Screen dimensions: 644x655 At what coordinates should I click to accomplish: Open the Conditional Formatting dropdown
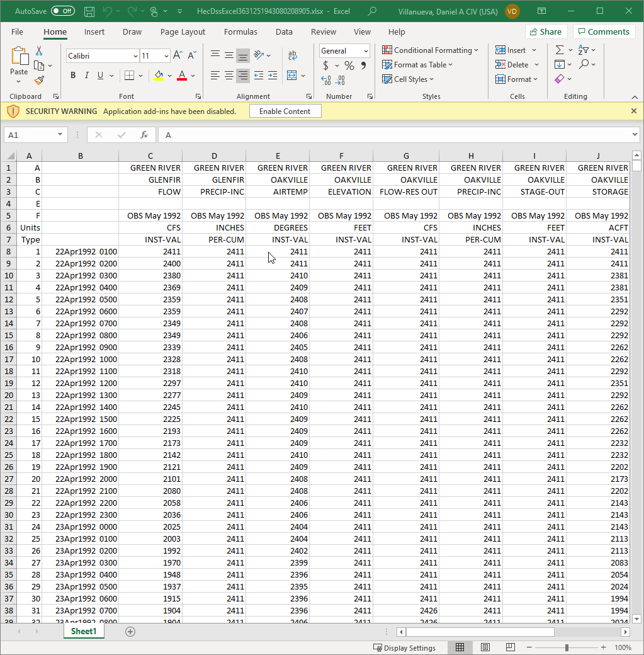click(431, 50)
